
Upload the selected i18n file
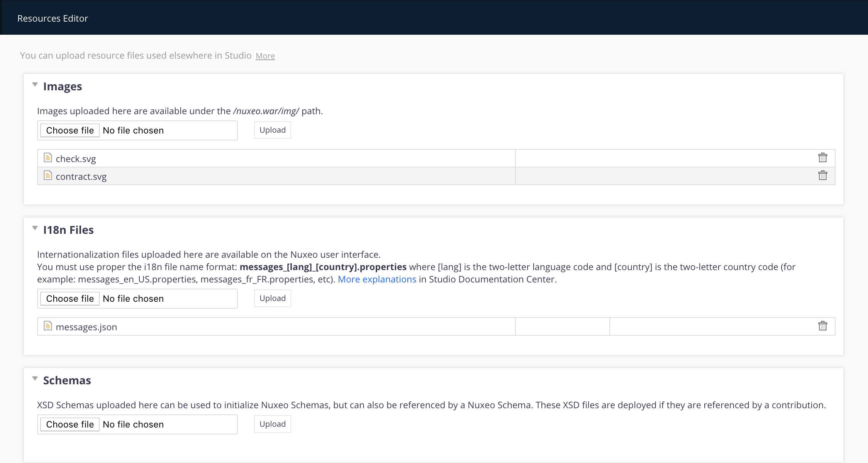(273, 298)
